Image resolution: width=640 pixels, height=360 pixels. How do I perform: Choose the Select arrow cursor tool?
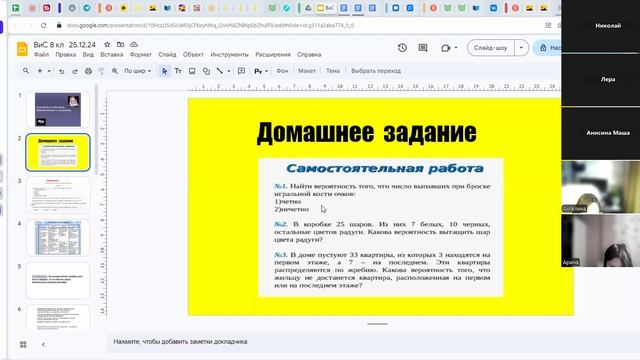(164, 71)
